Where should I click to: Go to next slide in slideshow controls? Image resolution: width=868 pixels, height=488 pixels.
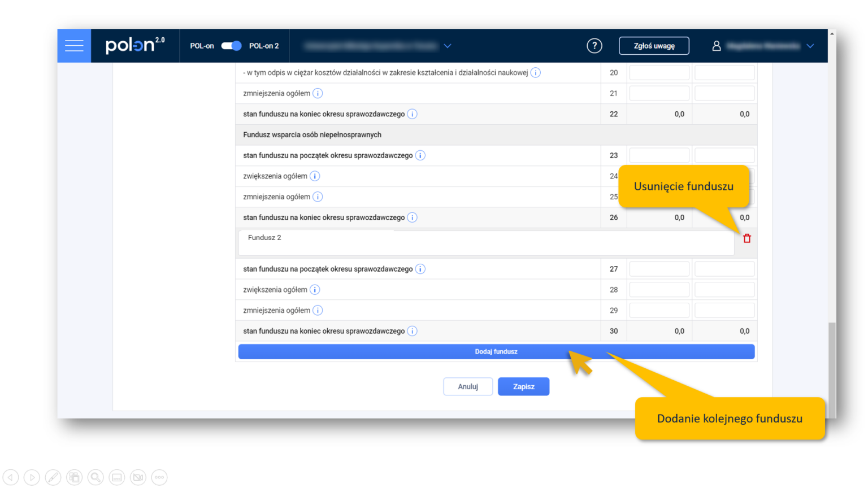tap(32, 477)
